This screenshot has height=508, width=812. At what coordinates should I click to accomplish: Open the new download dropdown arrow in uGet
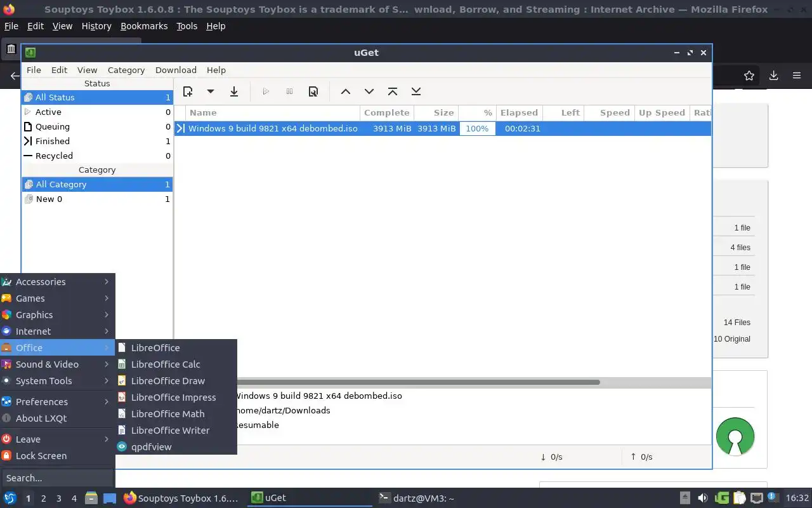[x=211, y=91]
